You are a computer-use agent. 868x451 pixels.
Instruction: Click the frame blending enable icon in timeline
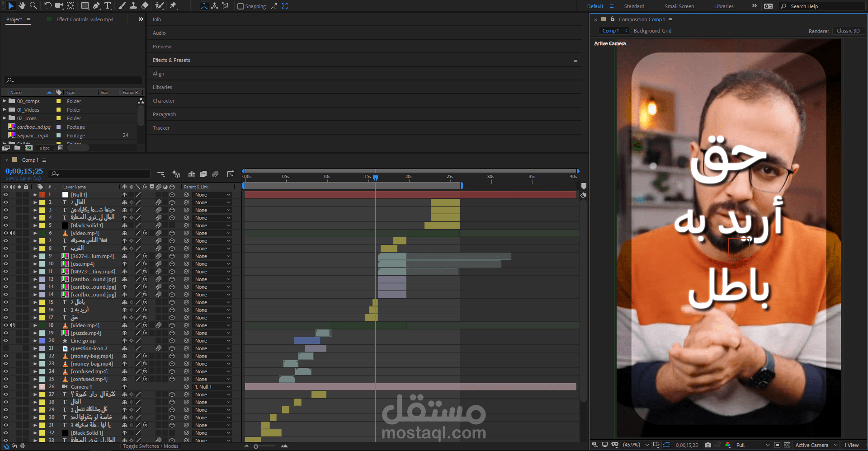[x=203, y=174]
